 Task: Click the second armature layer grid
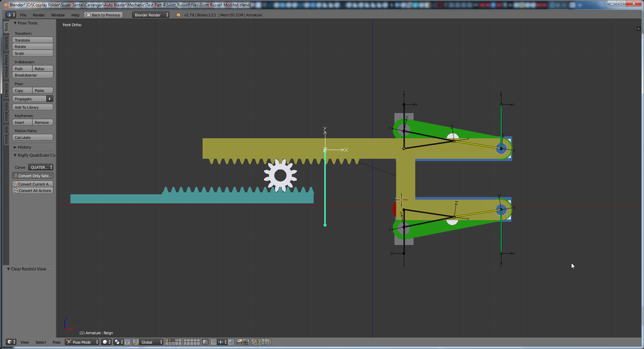192,342
